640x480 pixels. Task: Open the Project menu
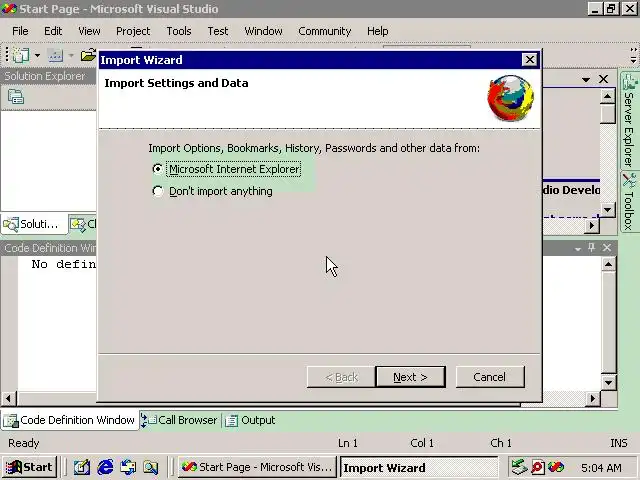(133, 31)
